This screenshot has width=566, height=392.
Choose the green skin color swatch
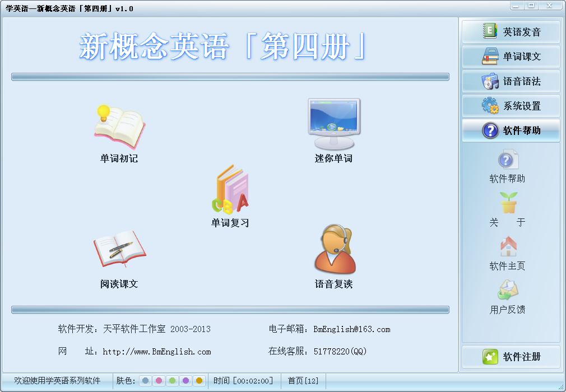pos(172,380)
